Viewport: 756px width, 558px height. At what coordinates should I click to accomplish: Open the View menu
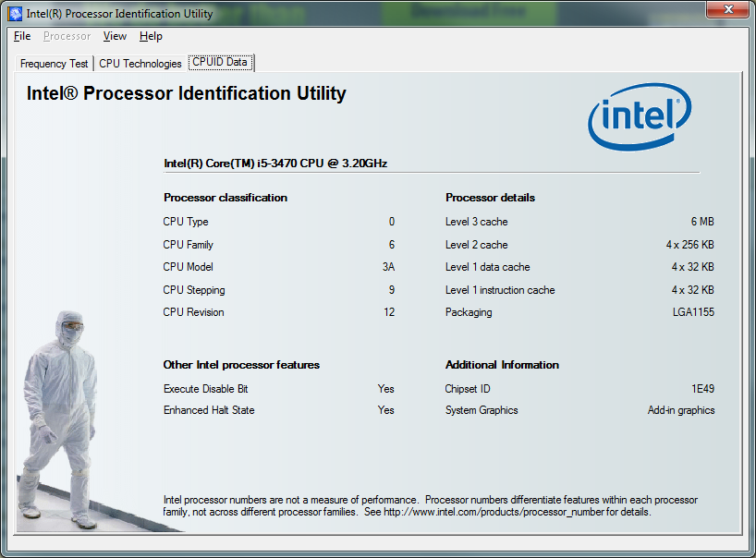tap(115, 36)
